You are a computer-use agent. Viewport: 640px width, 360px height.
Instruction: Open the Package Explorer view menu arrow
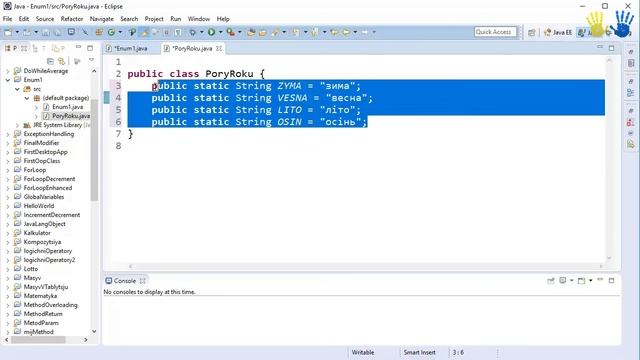[x=91, y=60]
